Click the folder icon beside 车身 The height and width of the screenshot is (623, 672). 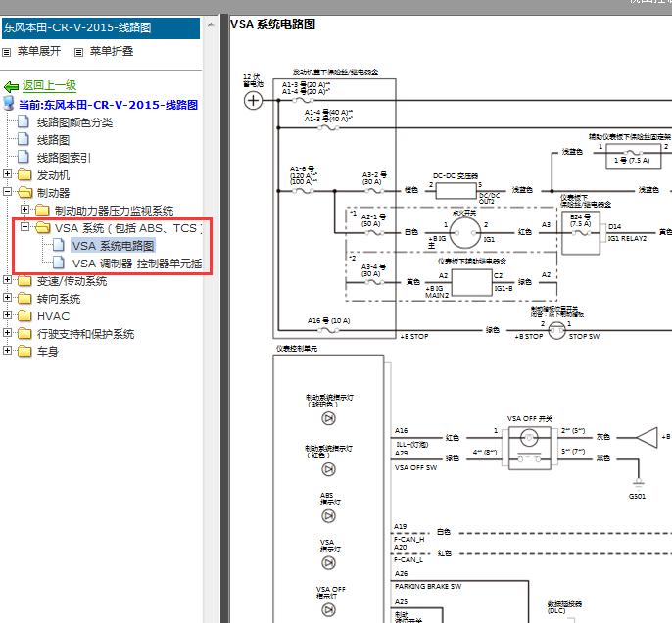(24, 351)
